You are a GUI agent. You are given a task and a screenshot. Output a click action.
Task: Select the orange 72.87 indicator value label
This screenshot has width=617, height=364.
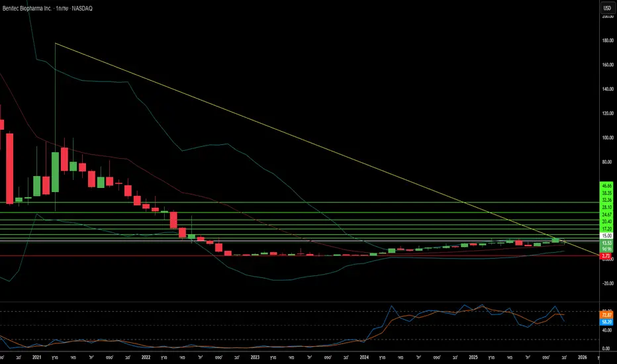606,314
